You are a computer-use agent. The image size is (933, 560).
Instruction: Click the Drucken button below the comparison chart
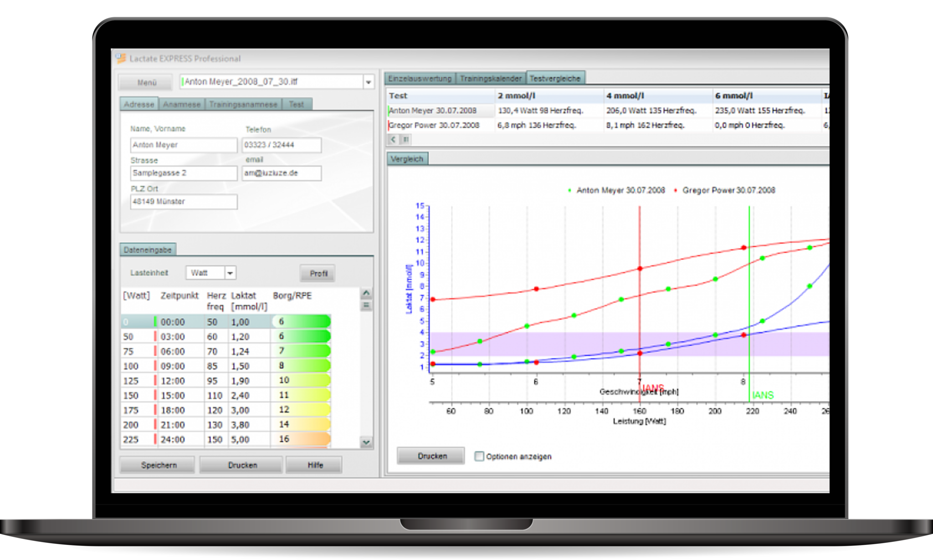pyautogui.click(x=430, y=456)
